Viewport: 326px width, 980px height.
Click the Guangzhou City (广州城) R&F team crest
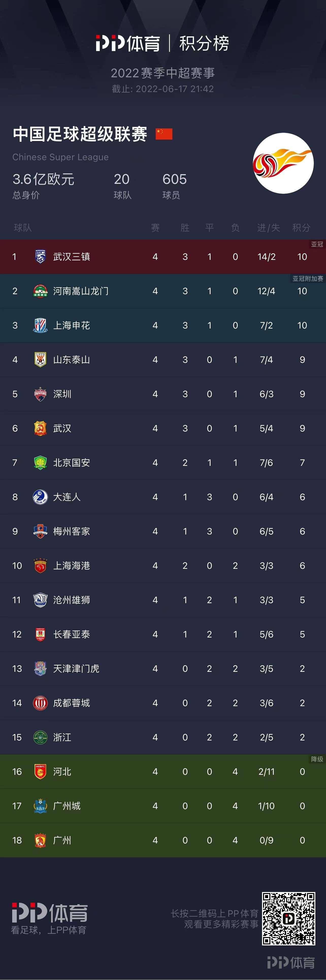(x=40, y=806)
